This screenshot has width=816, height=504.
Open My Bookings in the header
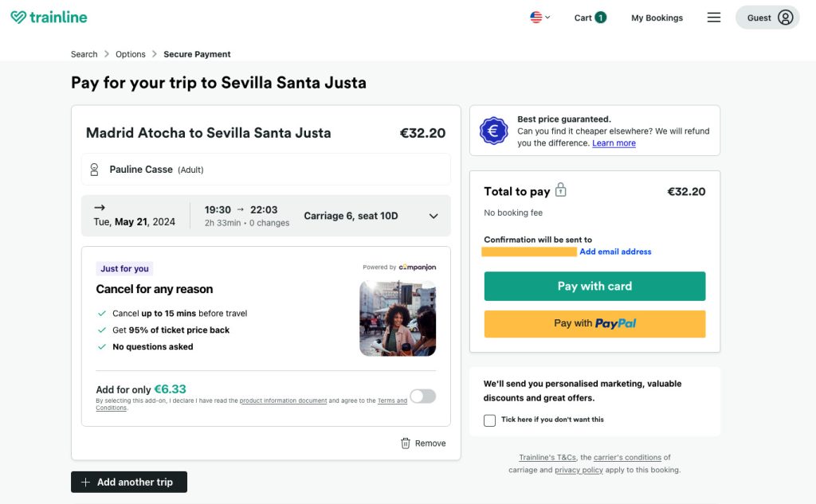click(x=657, y=18)
